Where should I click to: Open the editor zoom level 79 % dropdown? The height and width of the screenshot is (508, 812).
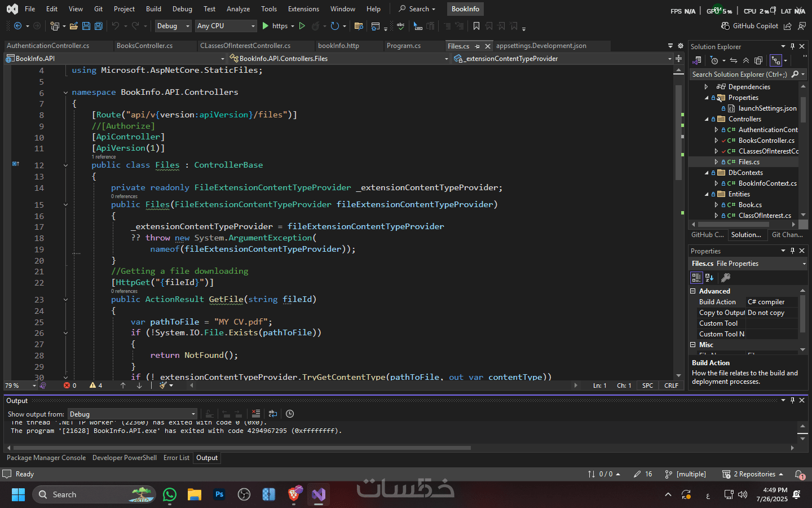(x=21, y=386)
